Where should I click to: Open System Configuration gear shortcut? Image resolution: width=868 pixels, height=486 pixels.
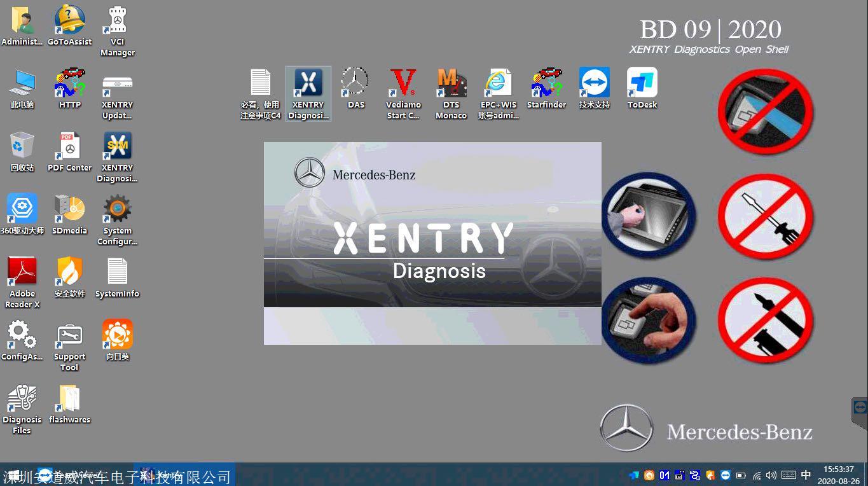point(118,220)
